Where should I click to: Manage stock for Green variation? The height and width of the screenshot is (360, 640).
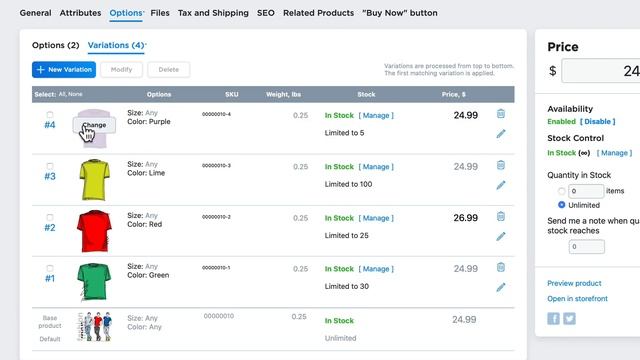coord(376,269)
